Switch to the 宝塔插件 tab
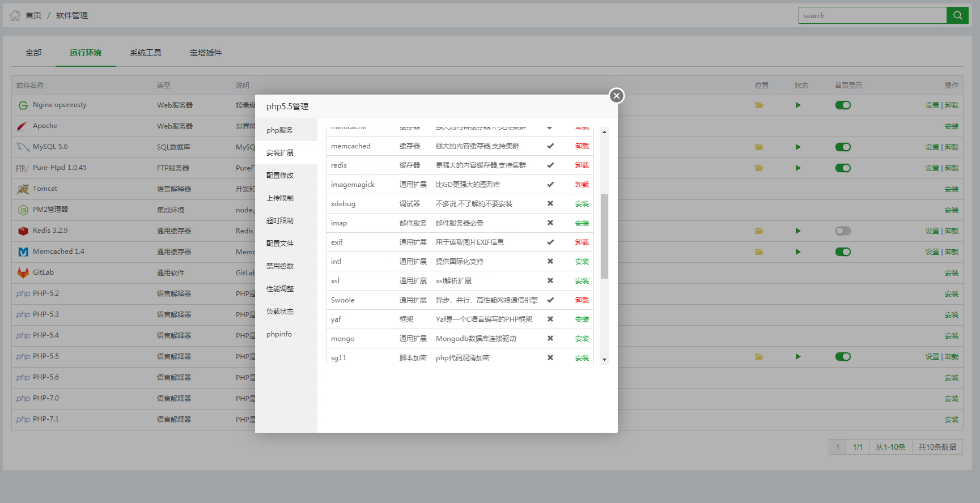The image size is (980, 503). 206,53
